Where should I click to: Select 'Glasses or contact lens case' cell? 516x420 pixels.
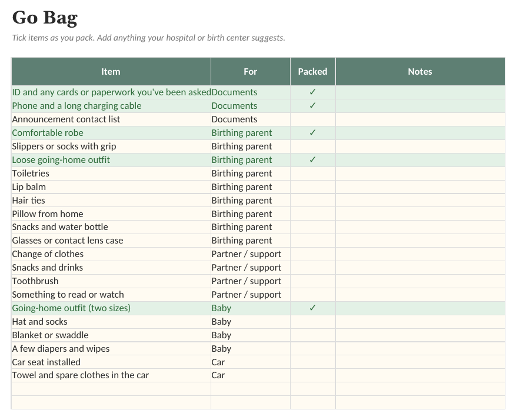pos(111,241)
